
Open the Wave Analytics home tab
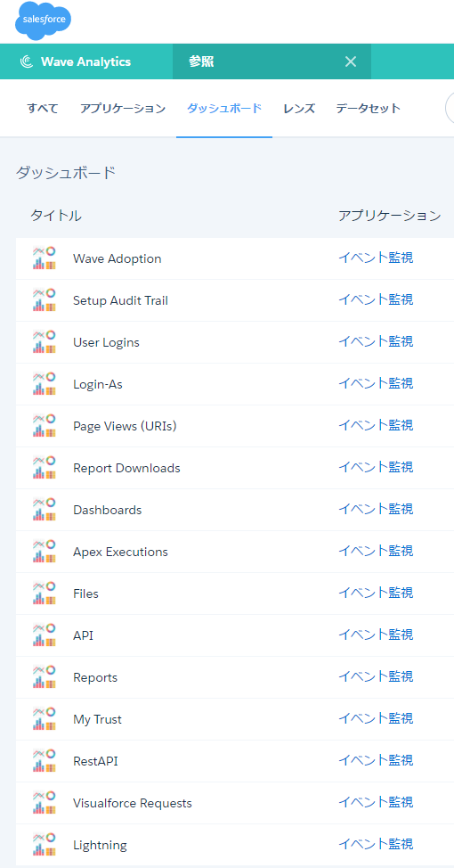click(86, 61)
